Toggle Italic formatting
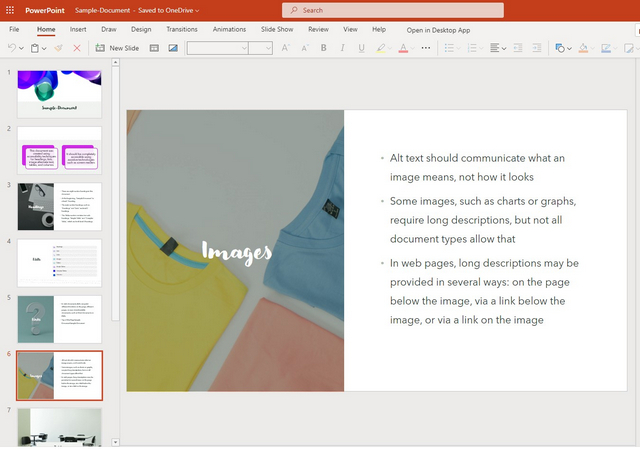This screenshot has width=640, height=450. click(x=342, y=48)
